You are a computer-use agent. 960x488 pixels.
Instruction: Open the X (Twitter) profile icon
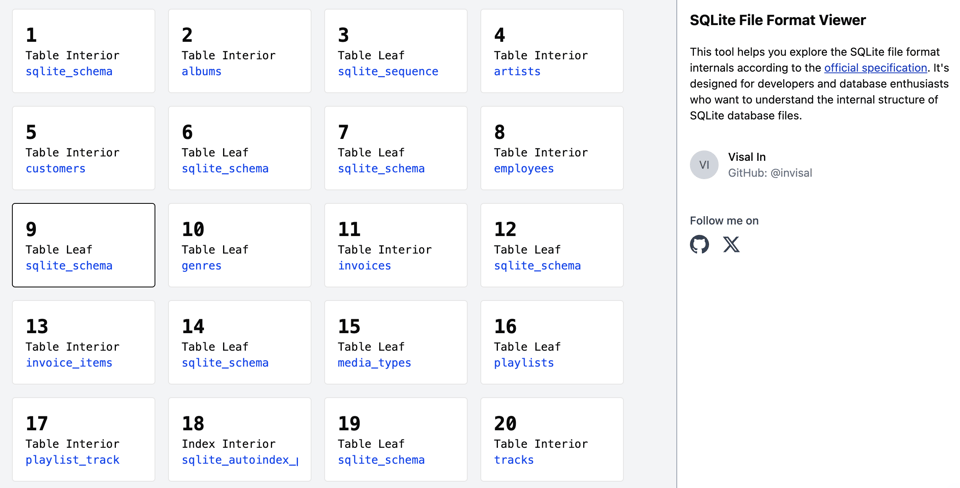(x=731, y=245)
